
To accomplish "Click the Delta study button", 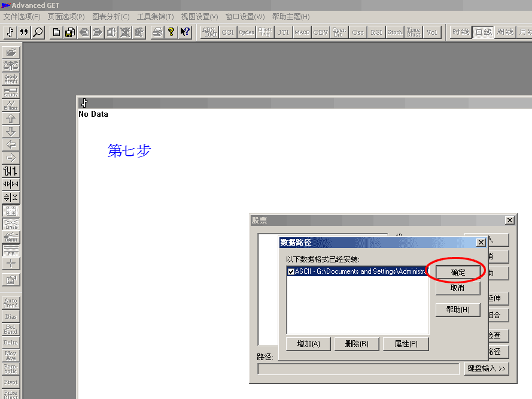I will tap(11, 343).
